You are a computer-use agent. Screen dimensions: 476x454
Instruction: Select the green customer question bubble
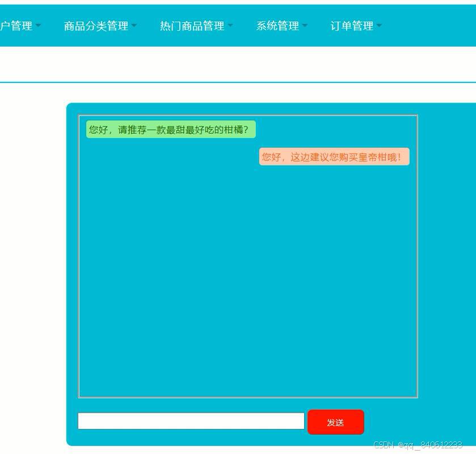point(170,129)
